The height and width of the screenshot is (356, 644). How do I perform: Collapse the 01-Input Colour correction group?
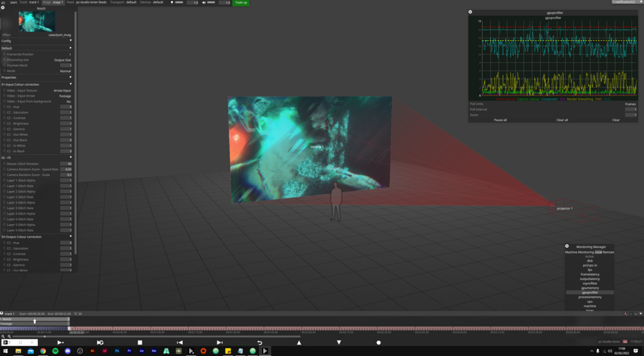pos(70,84)
